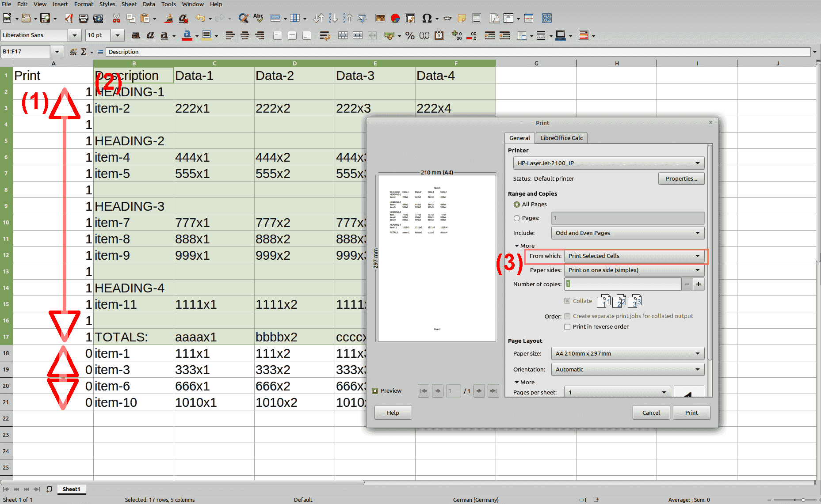The height and width of the screenshot is (504, 821).
Task: Click the Undo arrow icon
Action: pos(200,18)
